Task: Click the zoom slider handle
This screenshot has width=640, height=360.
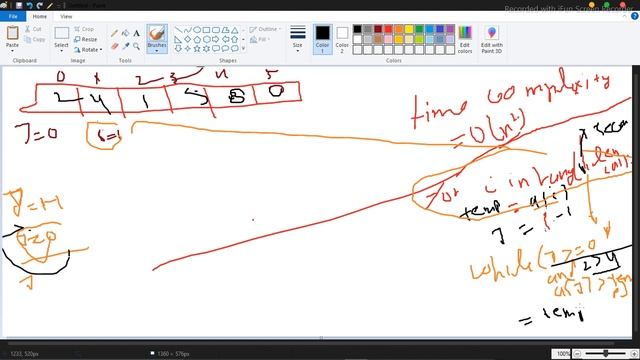Action: (x=606, y=353)
